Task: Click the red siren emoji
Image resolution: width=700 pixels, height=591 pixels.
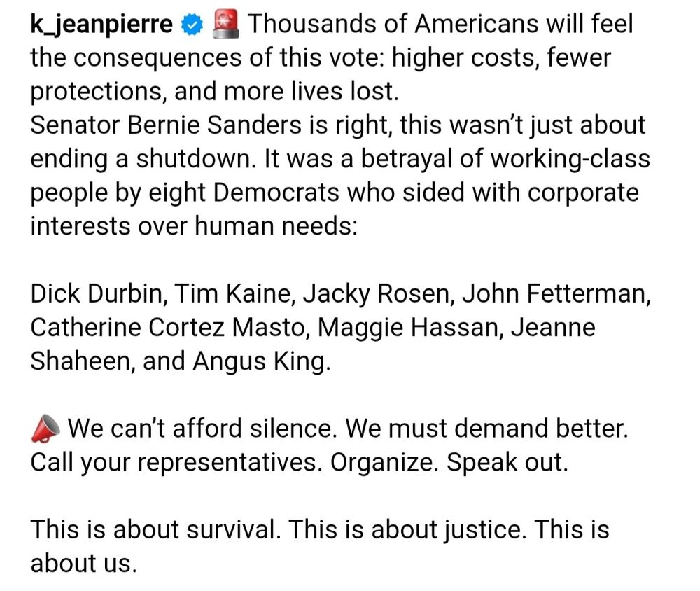Action: click(x=226, y=24)
